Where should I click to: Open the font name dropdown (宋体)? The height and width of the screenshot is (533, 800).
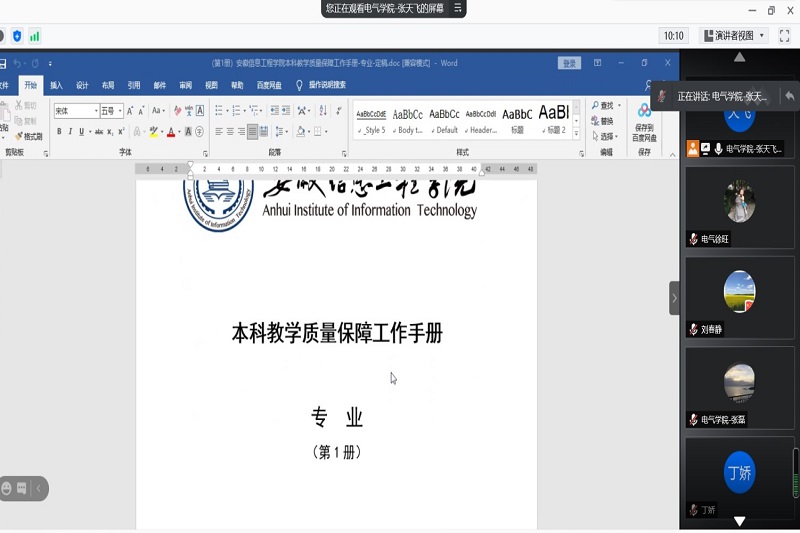click(x=76, y=111)
